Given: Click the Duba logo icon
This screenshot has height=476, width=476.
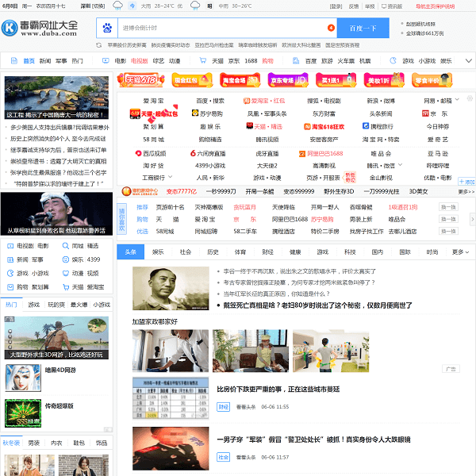Looking at the screenshot, I should point(10,28).
